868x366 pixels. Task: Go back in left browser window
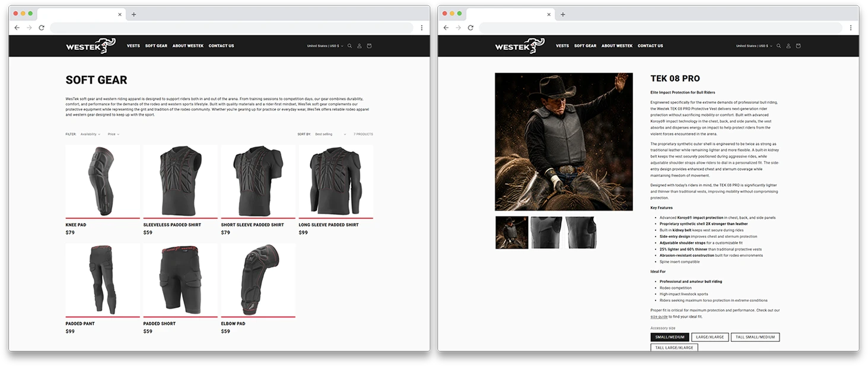[17, 27]
